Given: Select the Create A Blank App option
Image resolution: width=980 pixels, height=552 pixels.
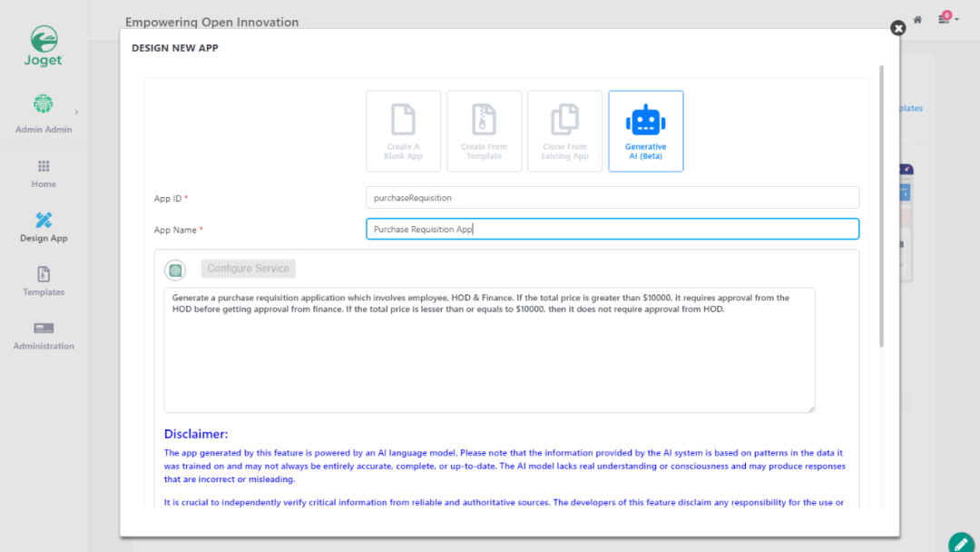Looking at the screenshot, I should tap(403, 132).
